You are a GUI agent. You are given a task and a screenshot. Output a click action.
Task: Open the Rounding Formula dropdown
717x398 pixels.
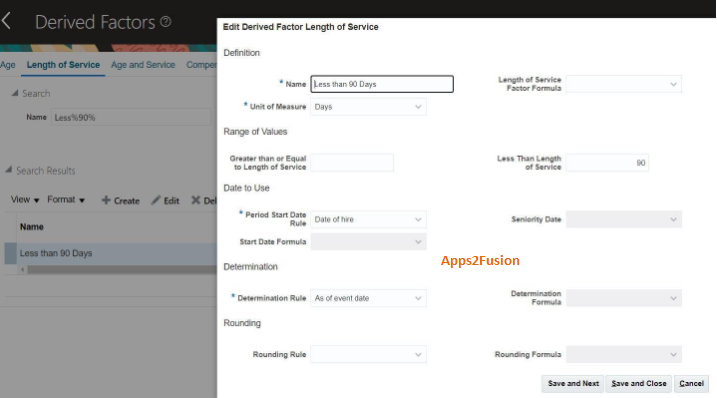coord(624,354)
